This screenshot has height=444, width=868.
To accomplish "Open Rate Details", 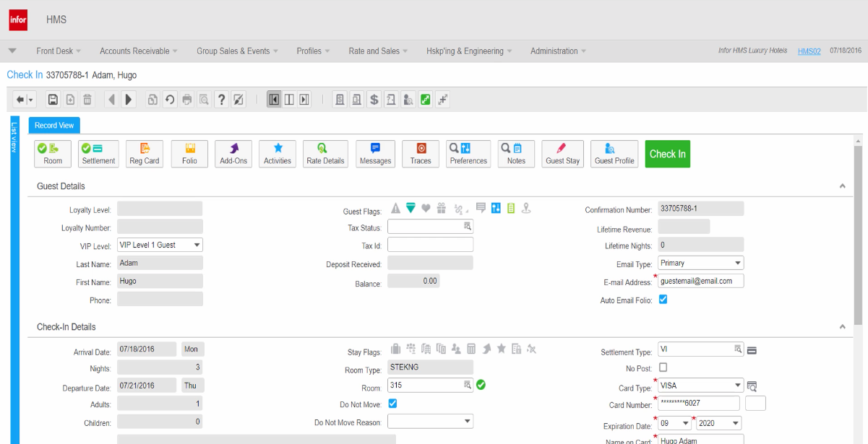I will [325, 154].
